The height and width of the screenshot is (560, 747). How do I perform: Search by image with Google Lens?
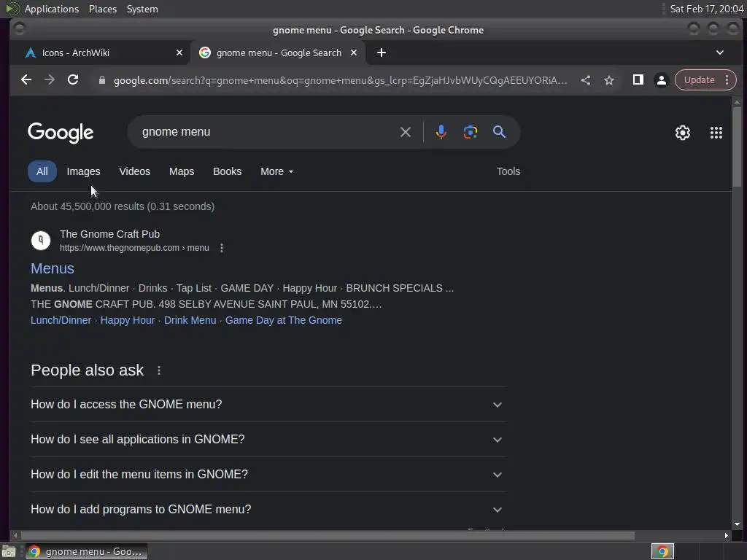[471, 132]
